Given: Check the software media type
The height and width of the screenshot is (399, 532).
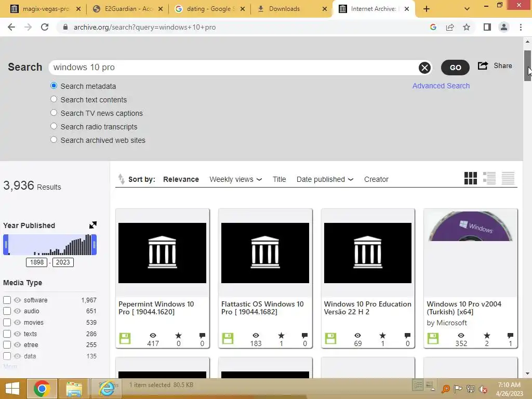Looking at the screenshot, I should (x=7, y=300).
